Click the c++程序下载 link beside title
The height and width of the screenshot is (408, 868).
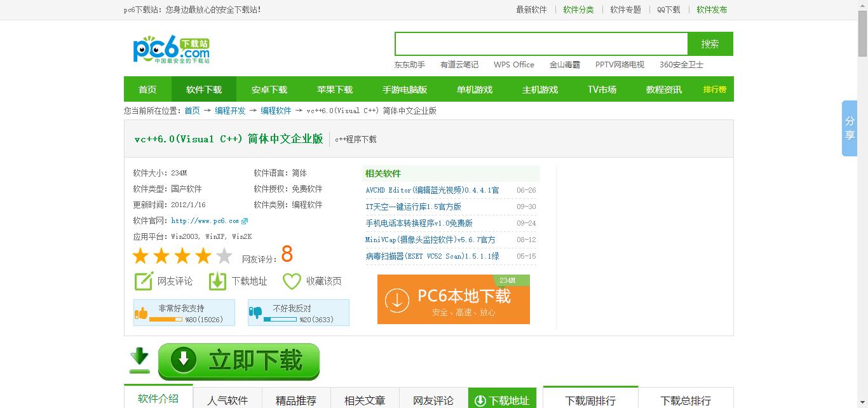pyautogui.click(x=356, y=139)
